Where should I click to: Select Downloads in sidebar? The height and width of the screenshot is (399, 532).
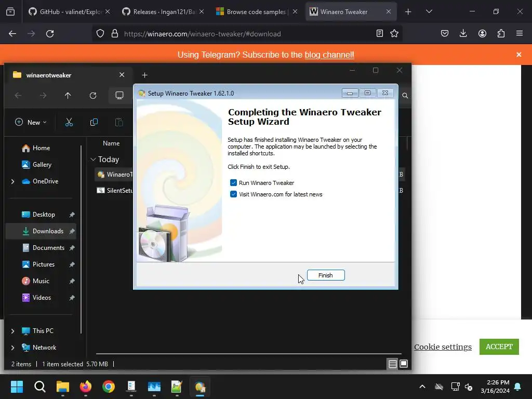pos(41,231)
